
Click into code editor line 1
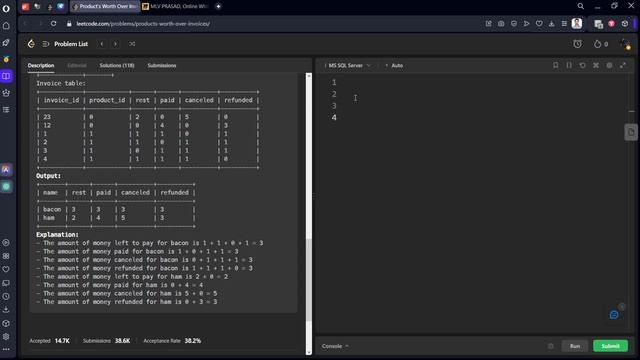(x=482, y=82)
